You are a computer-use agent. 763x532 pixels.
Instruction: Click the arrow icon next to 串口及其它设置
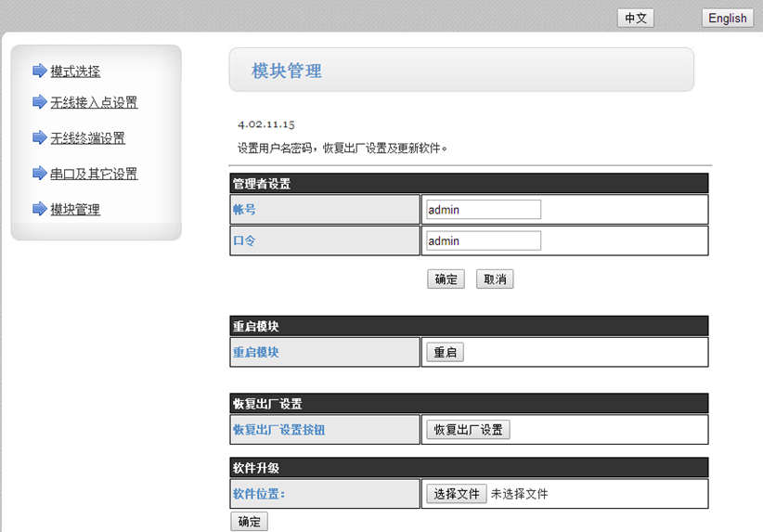tap(39, 174)
